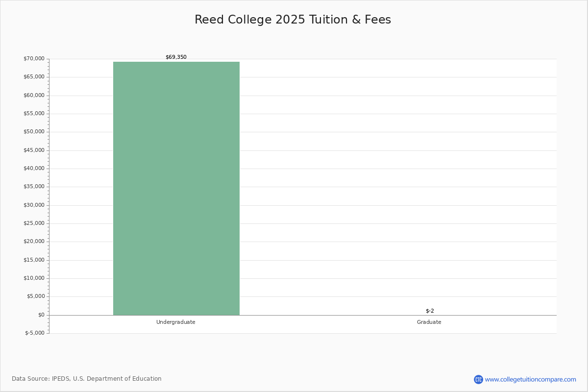Screen dimensions: 588x392
Task: Click the $35,000 y-axis label
Action: pos(34,187)
